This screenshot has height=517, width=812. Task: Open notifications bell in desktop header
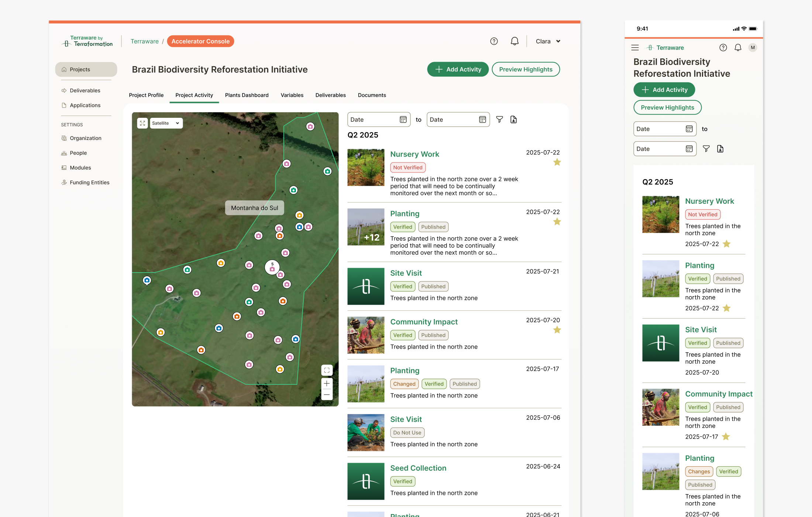(x=515, y=41)
